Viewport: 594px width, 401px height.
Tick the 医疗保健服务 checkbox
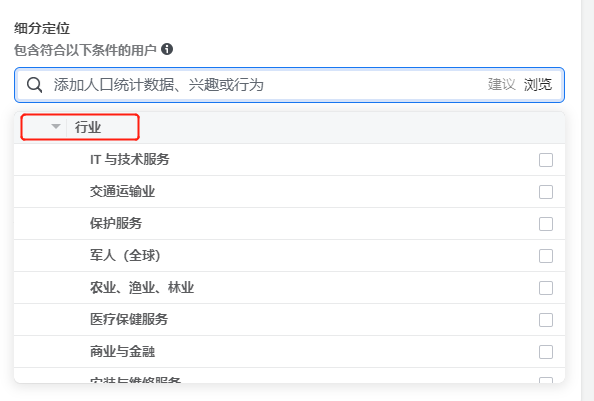pos(546,320)
